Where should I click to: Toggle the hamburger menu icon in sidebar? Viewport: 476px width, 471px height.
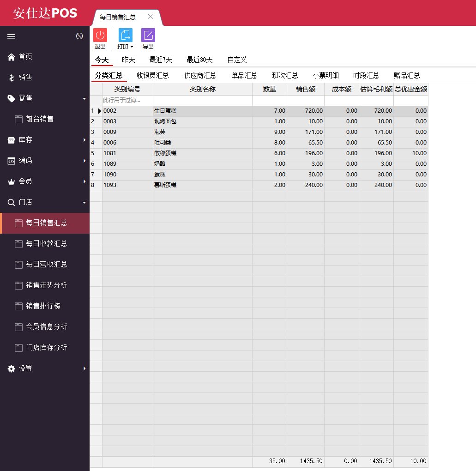point(11,36)
